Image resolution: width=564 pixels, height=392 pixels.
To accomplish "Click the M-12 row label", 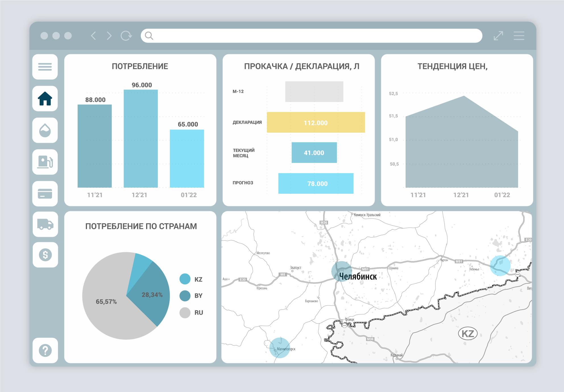I will coord(238,91).
